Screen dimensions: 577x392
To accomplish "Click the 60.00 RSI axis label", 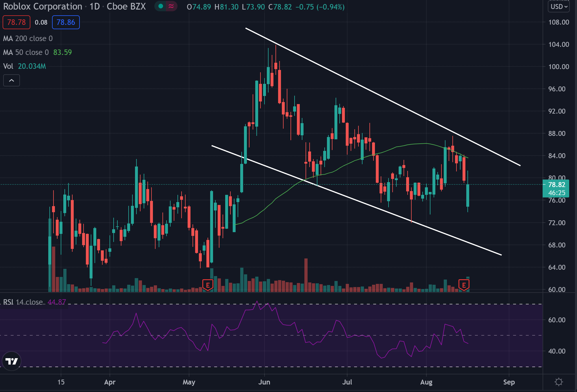I will point(557,320).
